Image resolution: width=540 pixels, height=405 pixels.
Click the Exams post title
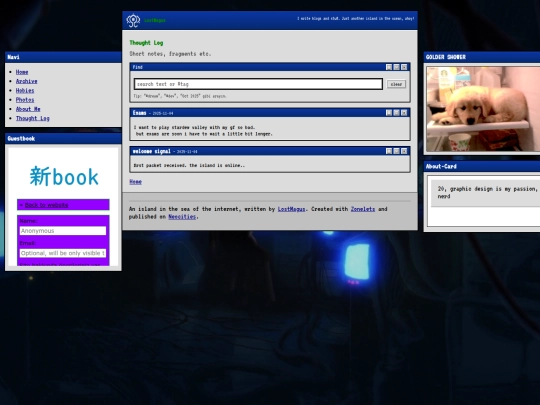(x=139, y=113)
